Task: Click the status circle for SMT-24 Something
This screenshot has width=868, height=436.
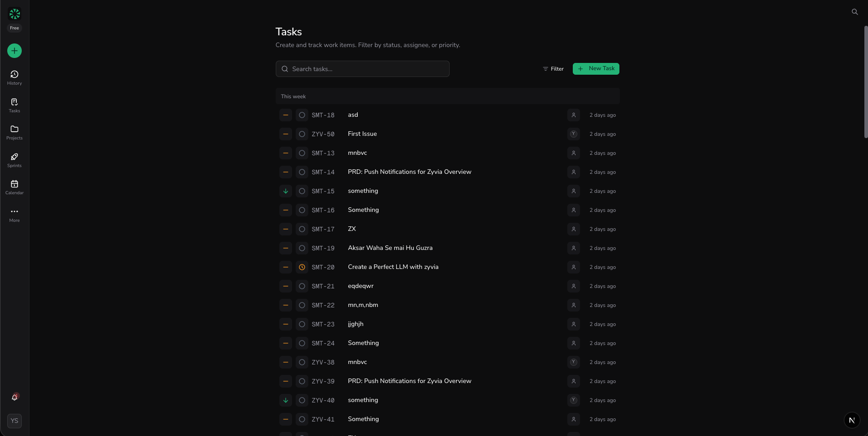Action: tap(302, 343)
